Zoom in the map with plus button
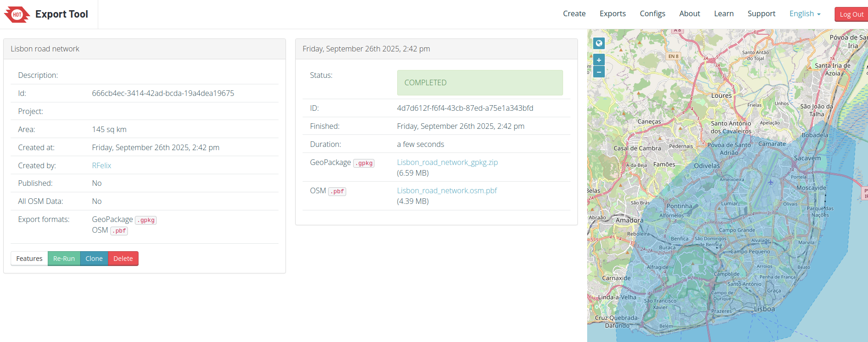Screen dimensions: 868x342 click(599, 60)
